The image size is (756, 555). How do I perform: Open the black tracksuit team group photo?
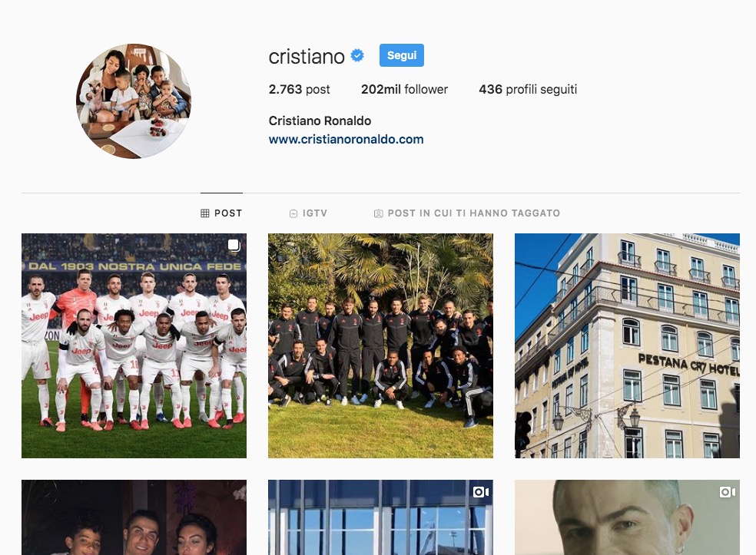pyautogui.click(x=380, y=346)
